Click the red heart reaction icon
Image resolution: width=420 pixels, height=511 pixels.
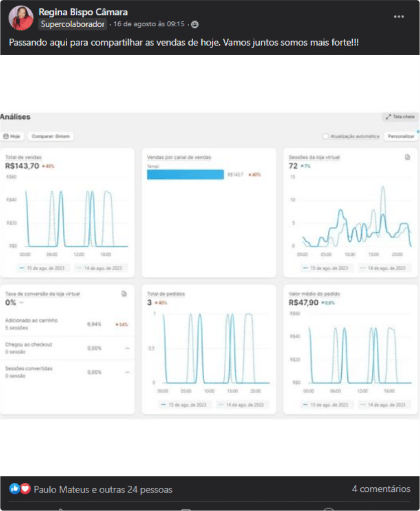[25, 489]
